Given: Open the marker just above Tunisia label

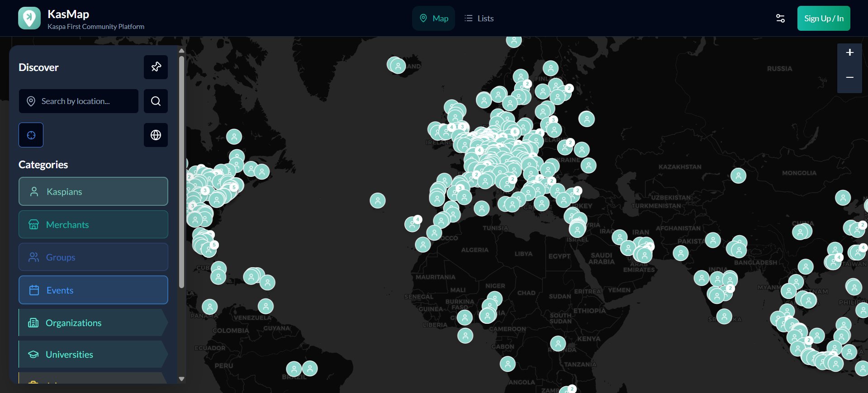Looking at the screenshot, I should click(482, 208).
